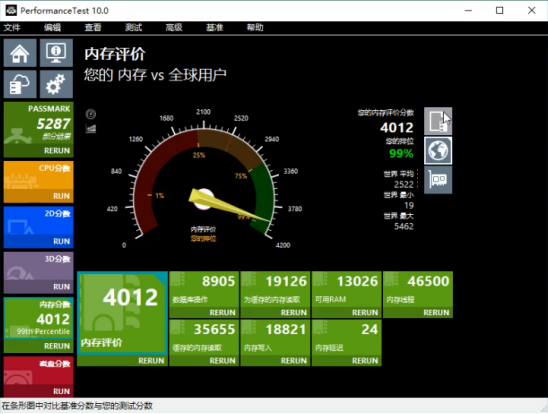548x414 pixels.
Task: Click the memory module hardware icon
Action: (438, 180)
